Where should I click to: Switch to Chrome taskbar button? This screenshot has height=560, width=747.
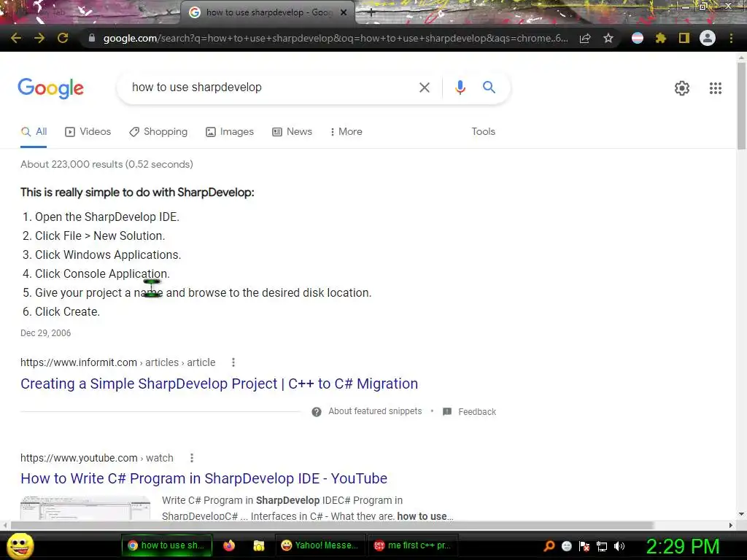point(167,545)
